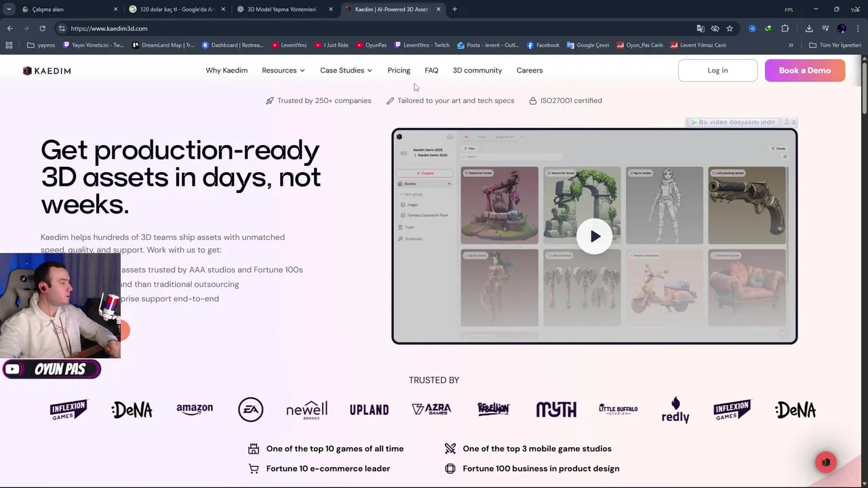Open the red chat widget bubble
This screenshot has height=488, width=868.
point(825,462)
